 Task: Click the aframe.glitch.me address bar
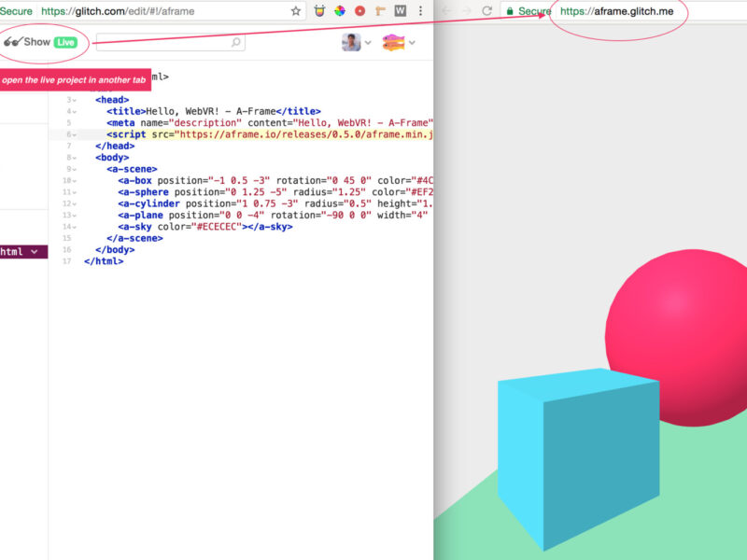[617, 11]
